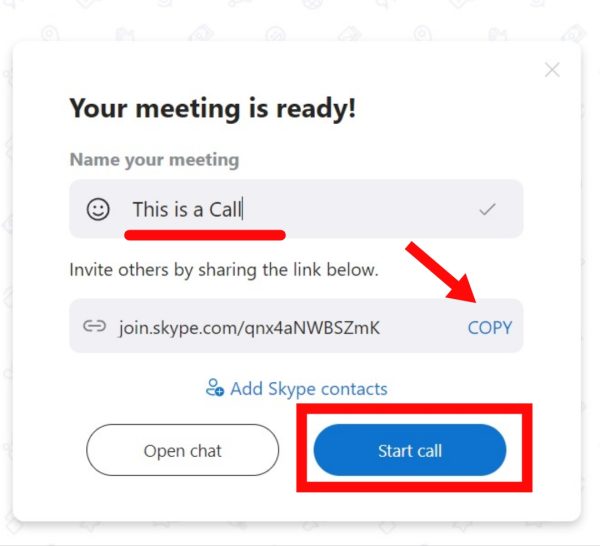Click the "Name your meeting" label
This screenshot has height=546, width=600.
(x=154, y=160)
